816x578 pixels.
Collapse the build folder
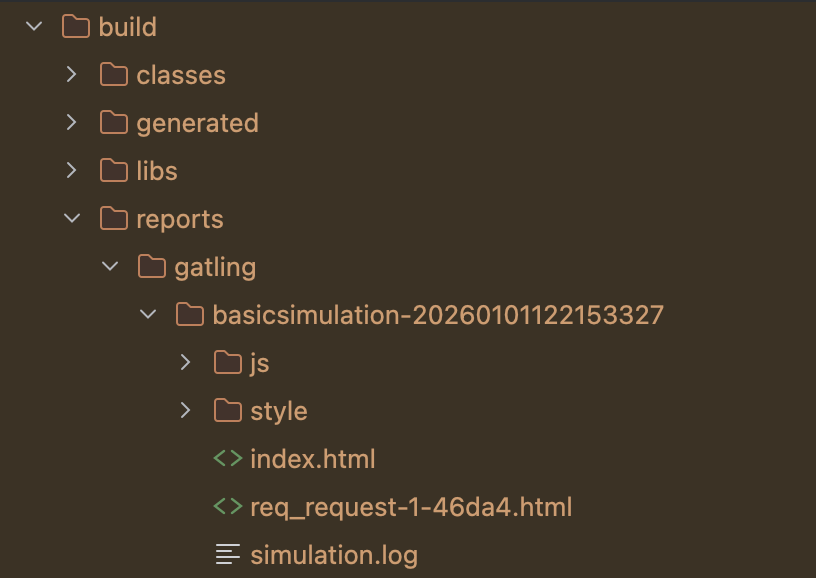point(32,27)
